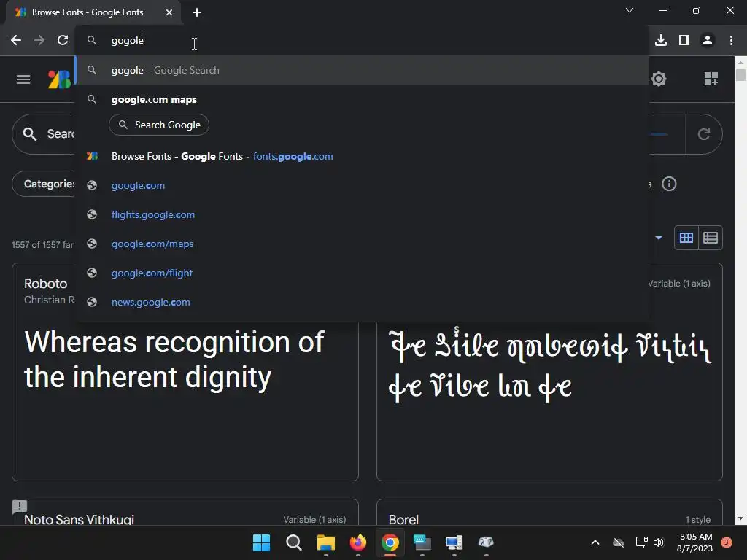
Task: Click the Roboto font card preview text
Action: 174,359
